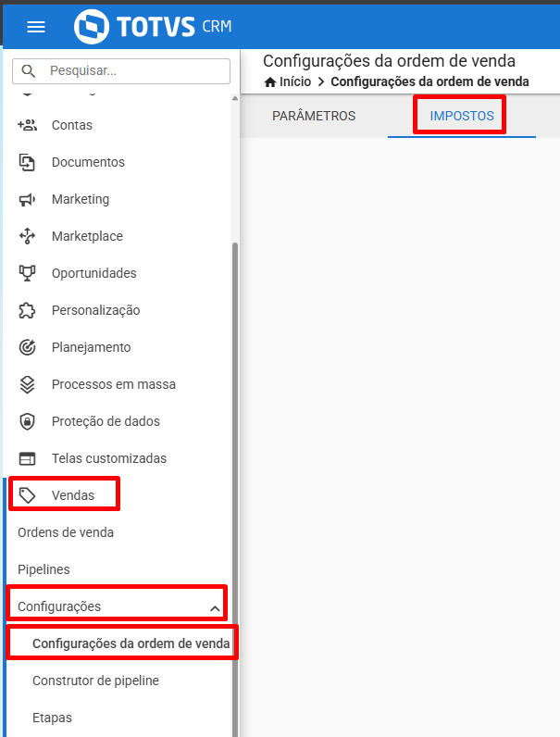Expand Processos em massa menu
This screenshot has width=560, height=737.
pos(113,384)
